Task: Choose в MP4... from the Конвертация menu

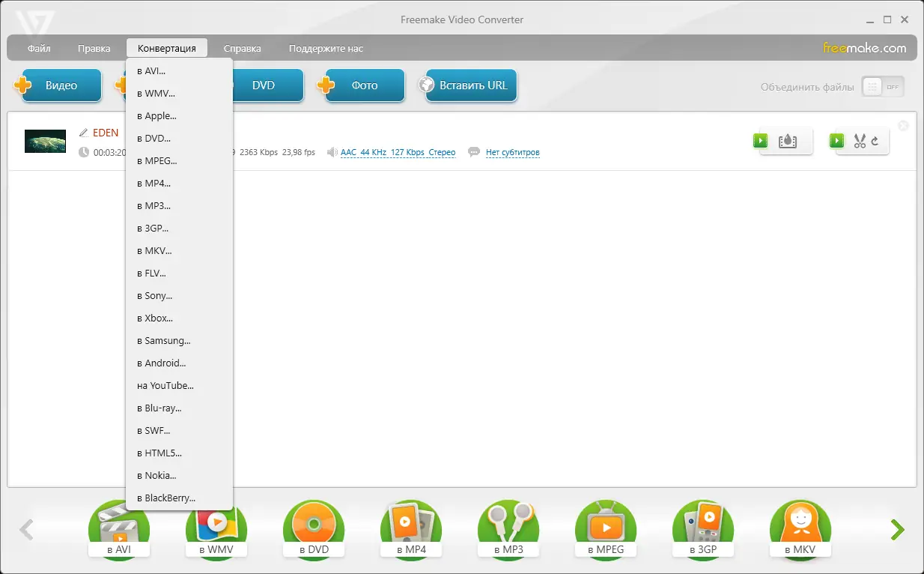Action: pos(153,183)
